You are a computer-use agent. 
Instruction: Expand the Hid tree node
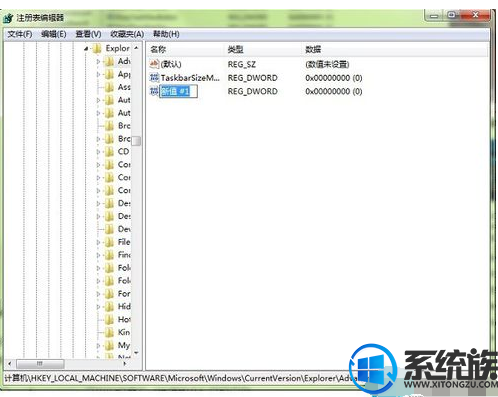[98, 307]
